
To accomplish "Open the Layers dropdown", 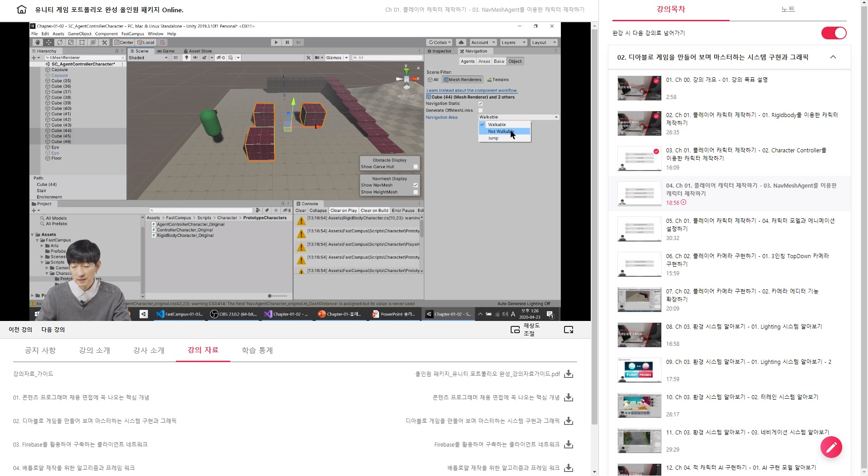I will click(x=513, y=42).
